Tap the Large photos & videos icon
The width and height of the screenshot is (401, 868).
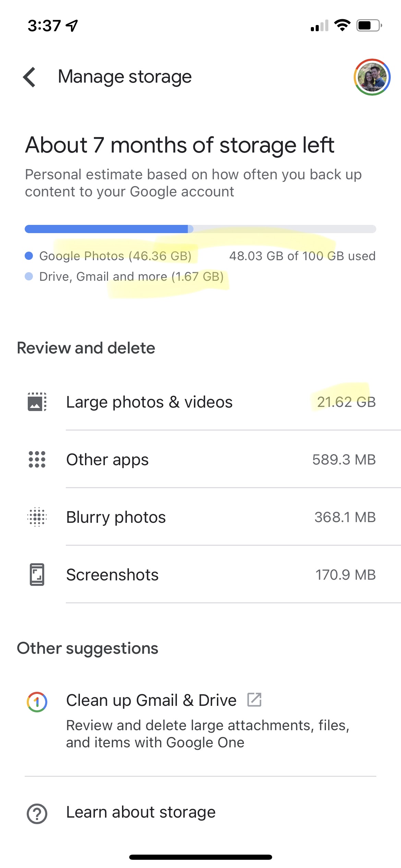(37, 402)
